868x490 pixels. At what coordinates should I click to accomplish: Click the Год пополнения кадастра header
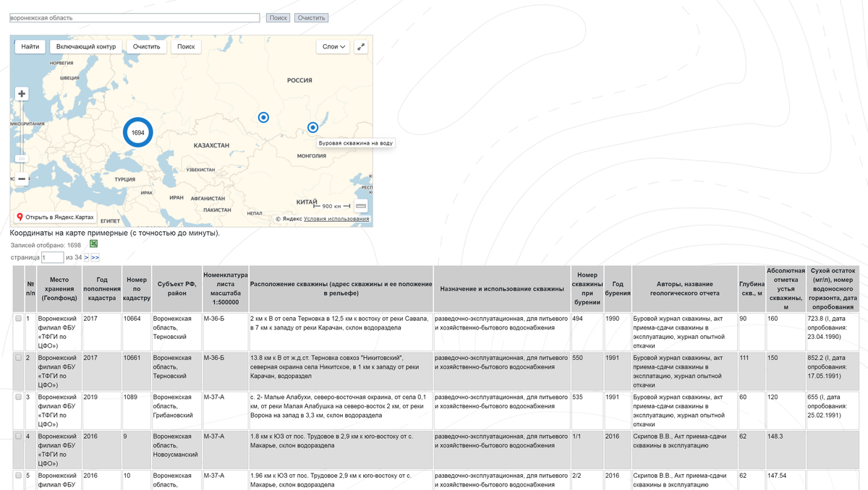coord(101,288)
